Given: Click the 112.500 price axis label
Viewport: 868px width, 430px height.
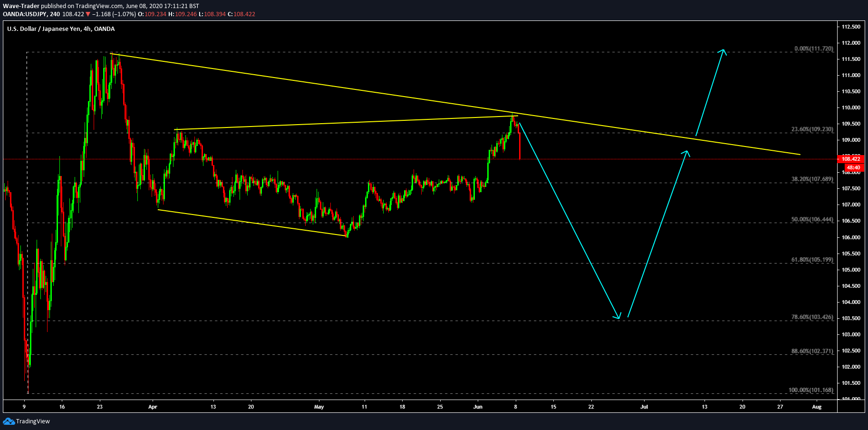Looking at the screenshot, I should tap(851, 27).
